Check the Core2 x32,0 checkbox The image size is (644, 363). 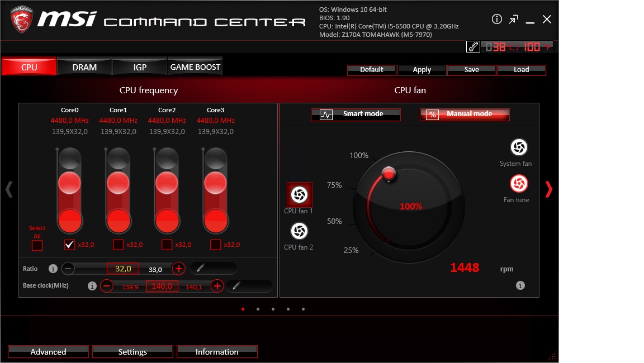coord(167,245)
